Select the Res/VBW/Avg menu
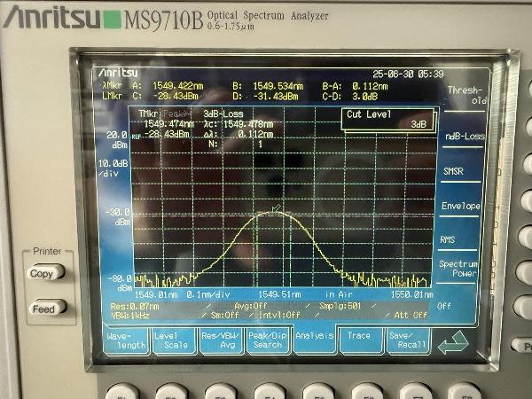This screenshot has width=532, height=399. click(221, 340)
